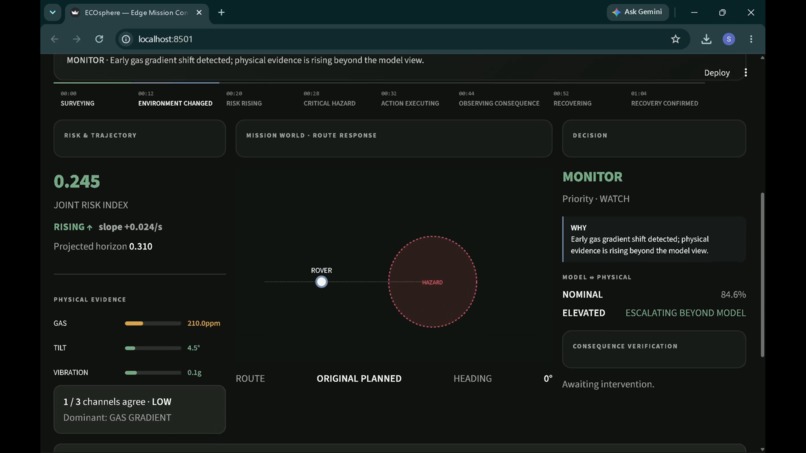Click the red HAZARD zone circle
Screen dimensions: 806x453
click(x=432, y=282)
